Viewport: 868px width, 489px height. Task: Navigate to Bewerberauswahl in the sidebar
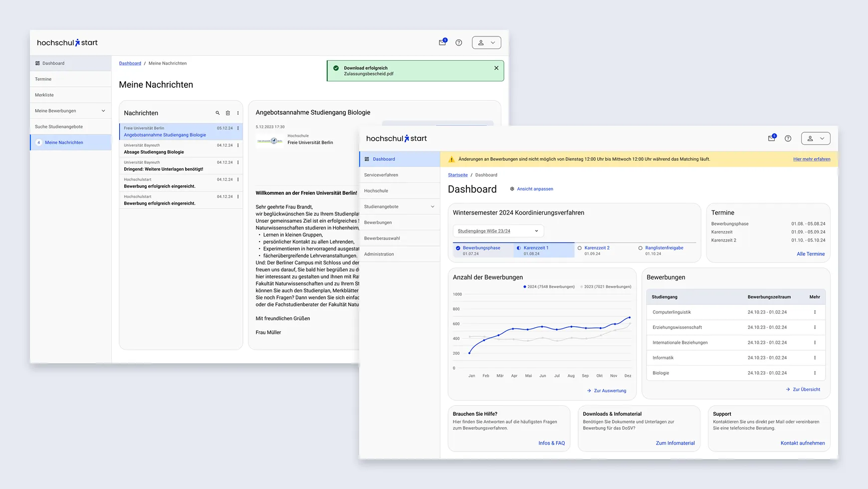pos(383,238)
